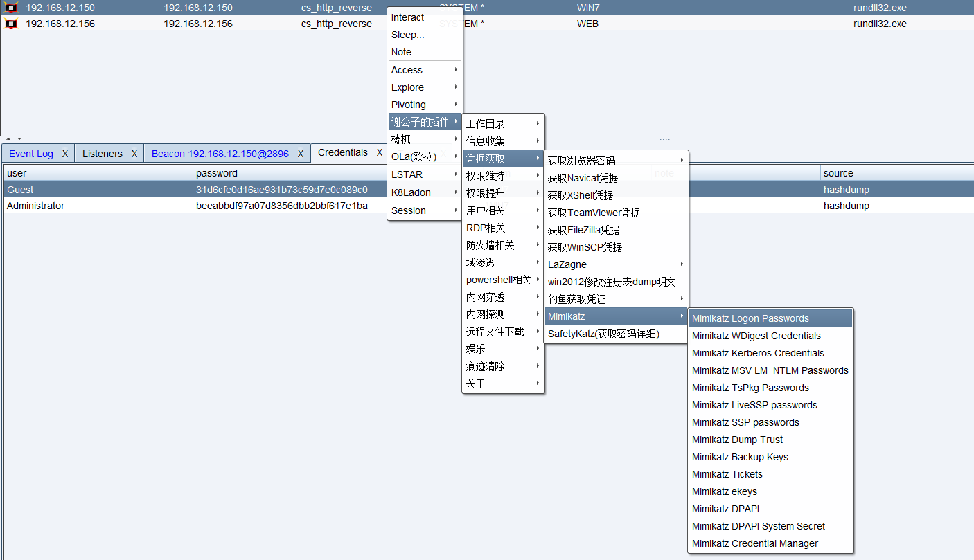Open the LSTAR submenu
Screen dimensions: 974x560
(x=425, y=174)
